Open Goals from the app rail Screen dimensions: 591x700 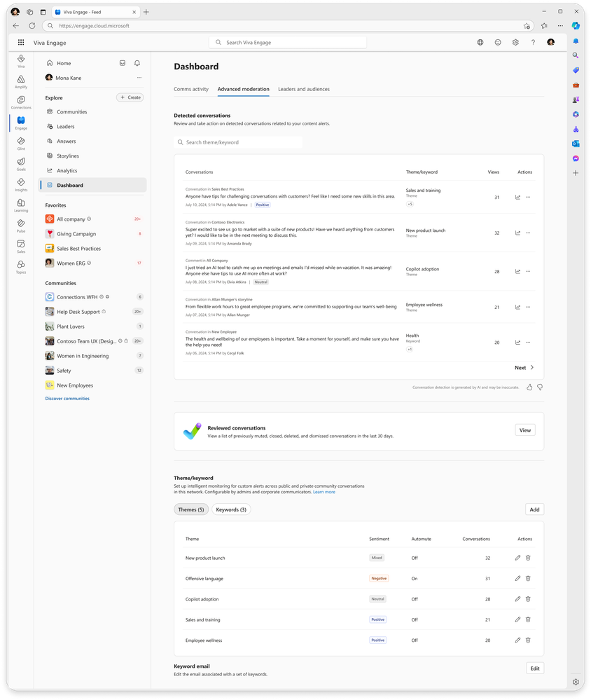(x=21, y=164)
